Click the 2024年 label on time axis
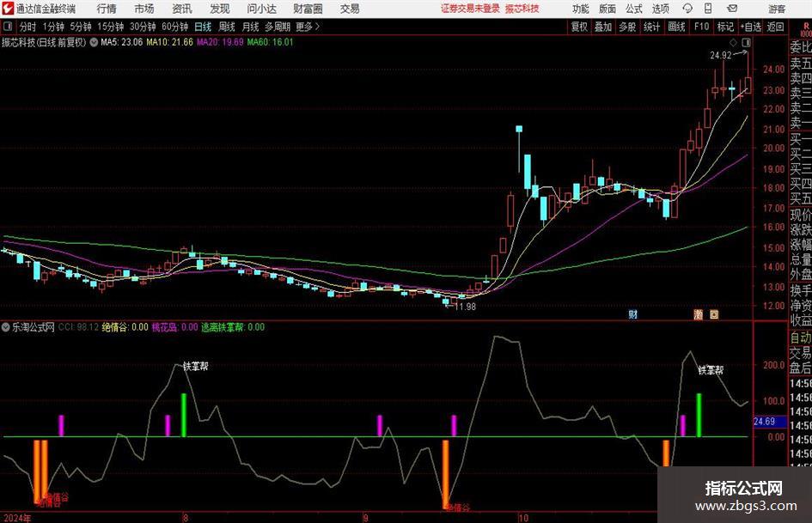 (17, 518)
